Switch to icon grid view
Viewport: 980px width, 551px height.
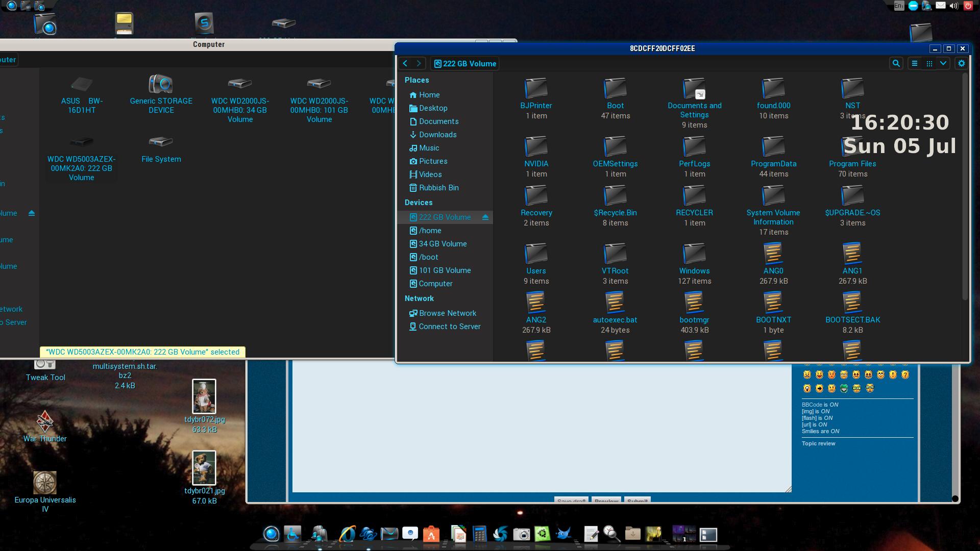tap(929, 63)
